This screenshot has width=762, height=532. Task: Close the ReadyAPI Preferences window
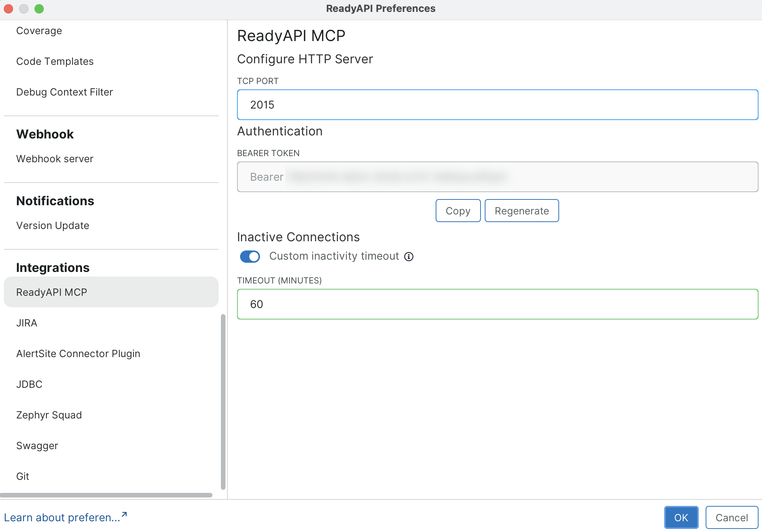tap(8, 8)
